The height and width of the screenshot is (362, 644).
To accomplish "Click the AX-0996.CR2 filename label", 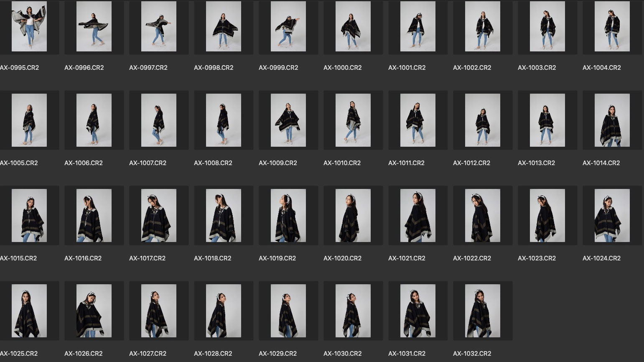I will [84, 68].
